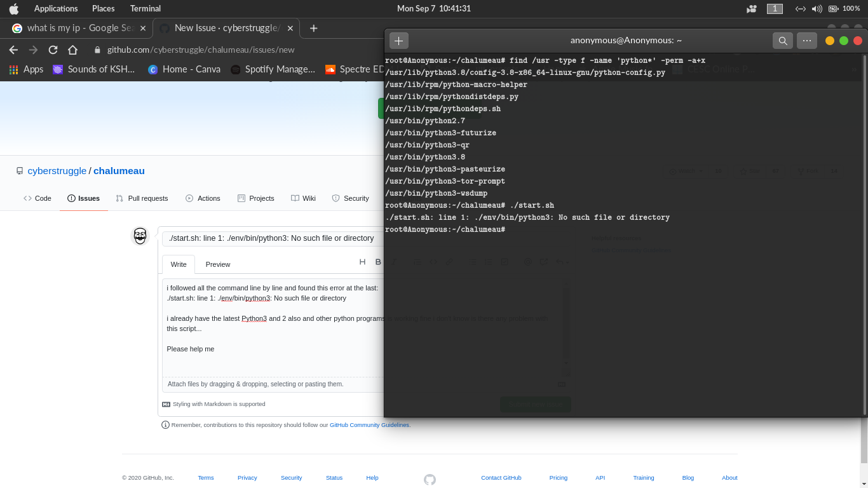Switch to the Preview tab
This screenshot has width=868, height=488.
click(217, 264)
